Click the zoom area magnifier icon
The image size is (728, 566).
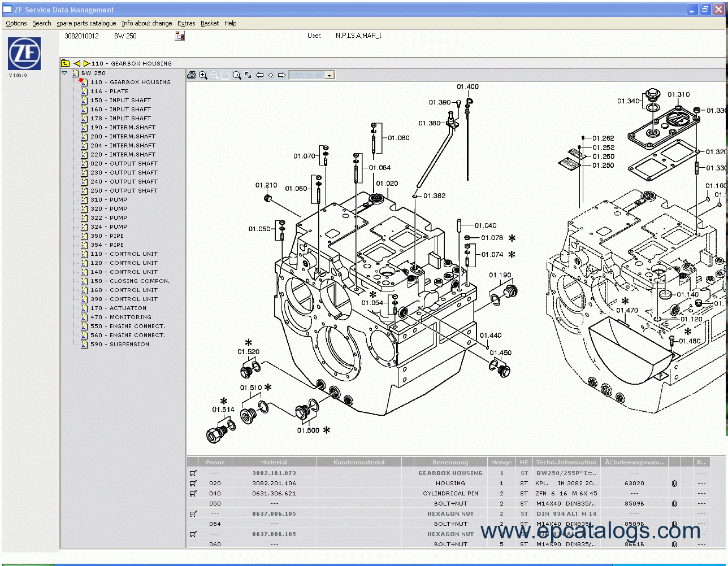237,75
